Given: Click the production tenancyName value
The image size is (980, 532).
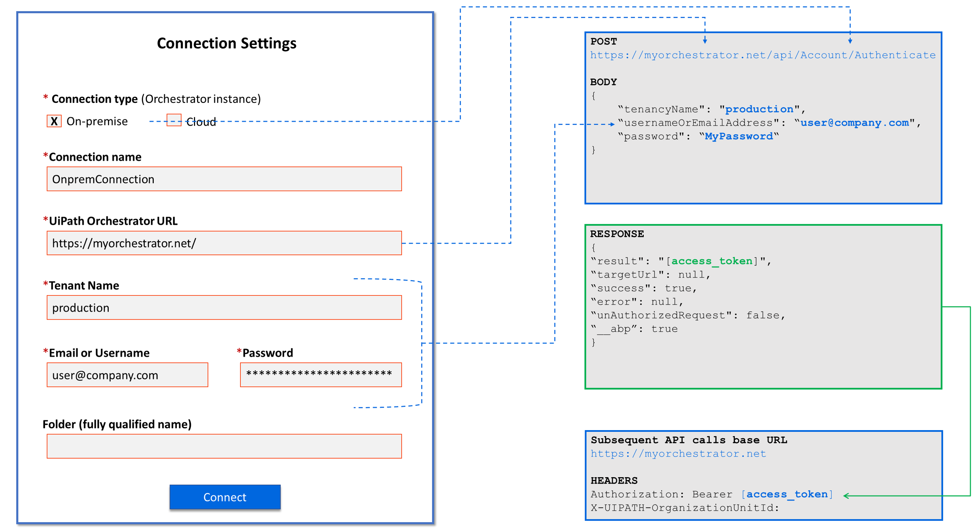Looking at the screenshot, I should point(759,109).
